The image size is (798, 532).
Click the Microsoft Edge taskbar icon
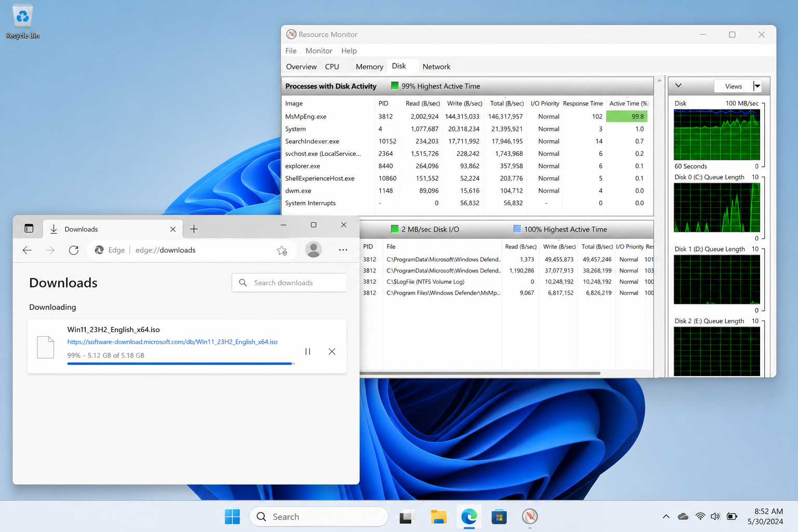(x=469, y=516)
